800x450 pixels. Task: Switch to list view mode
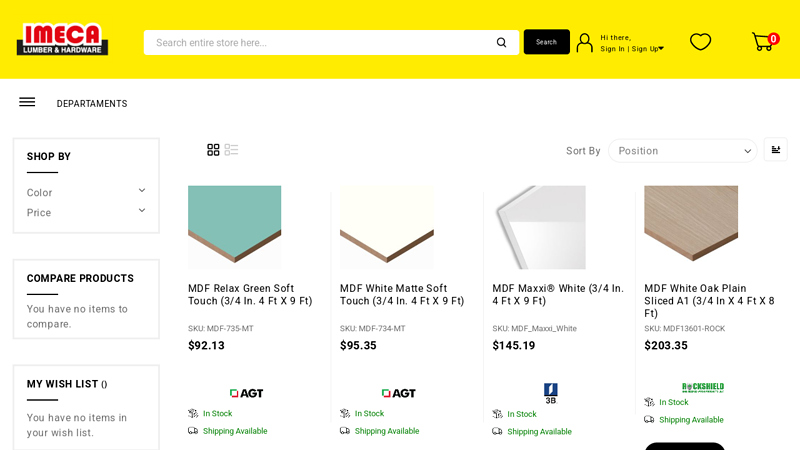231,150
